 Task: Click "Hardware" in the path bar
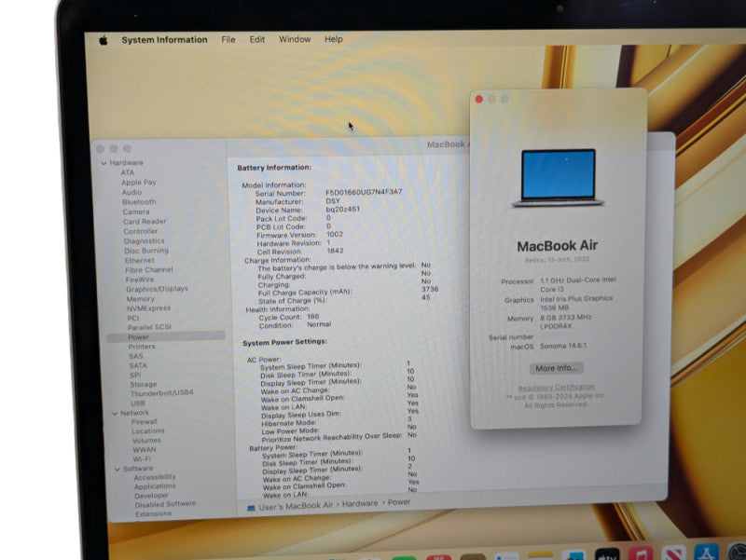pyautogui.click(x=360, y=503)
